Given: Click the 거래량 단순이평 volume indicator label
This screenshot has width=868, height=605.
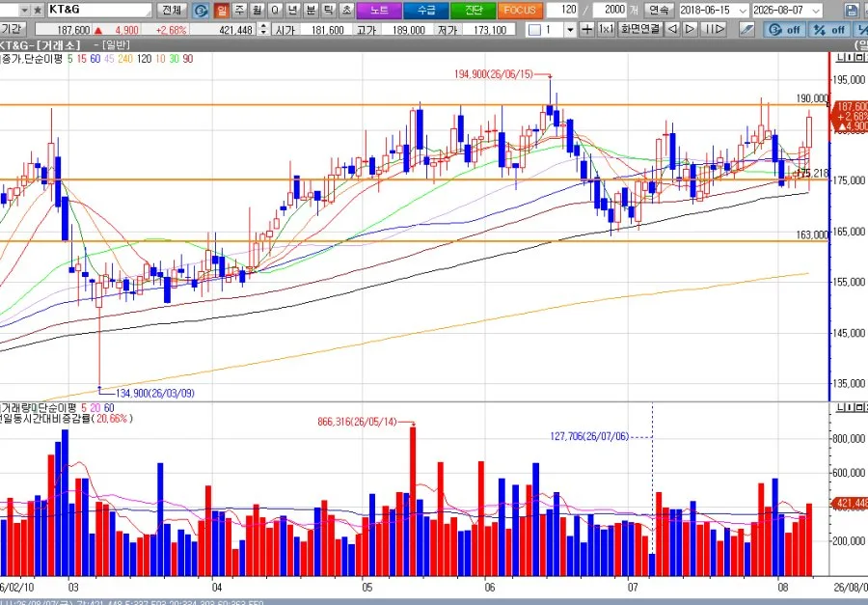Looking at the screenshot, I should (x=39, y=408).
